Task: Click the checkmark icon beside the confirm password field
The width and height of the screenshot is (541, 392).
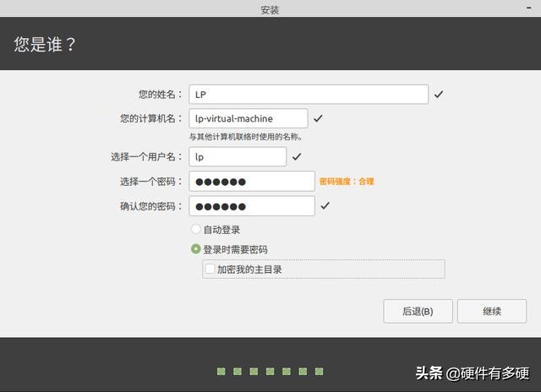Action: pyautogui.click(x=325, y=206)
